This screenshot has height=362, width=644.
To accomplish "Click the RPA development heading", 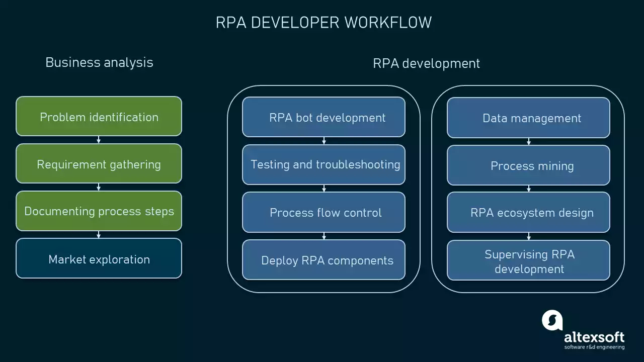I will point(426,63).
